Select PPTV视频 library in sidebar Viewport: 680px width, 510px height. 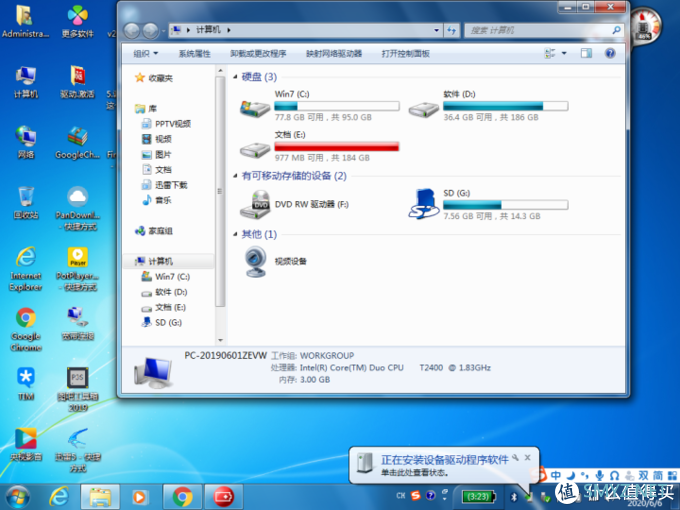(x=173, y=124)
